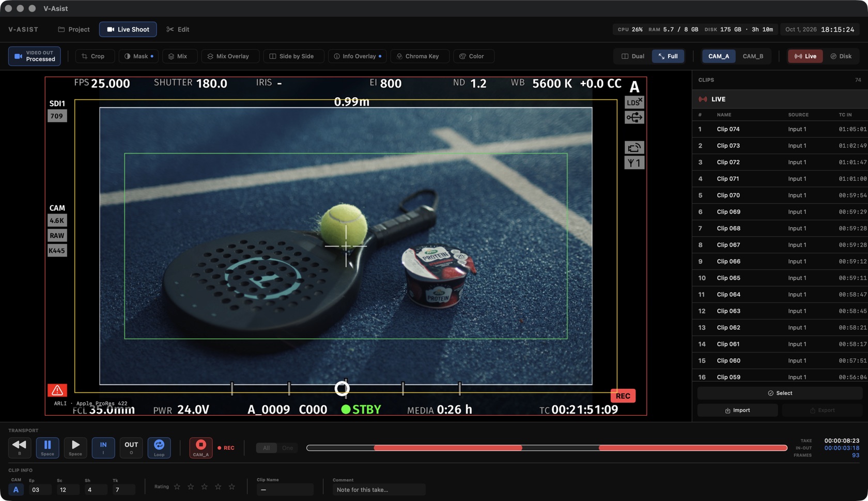The height and width of the screenshot is (501, 868).
Task: Set the OUT point marker
Action: point(131,447)
